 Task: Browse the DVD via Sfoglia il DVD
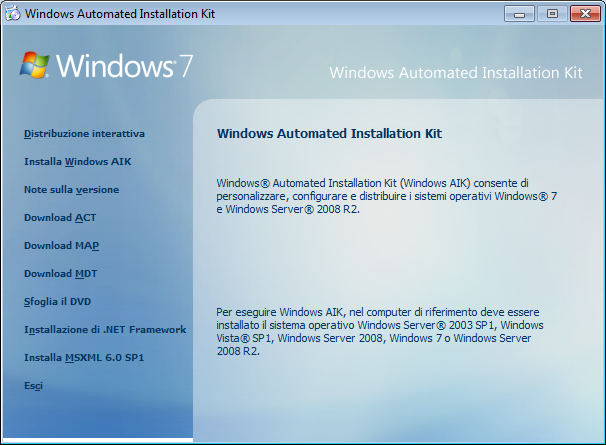click(x=57, y=302)
